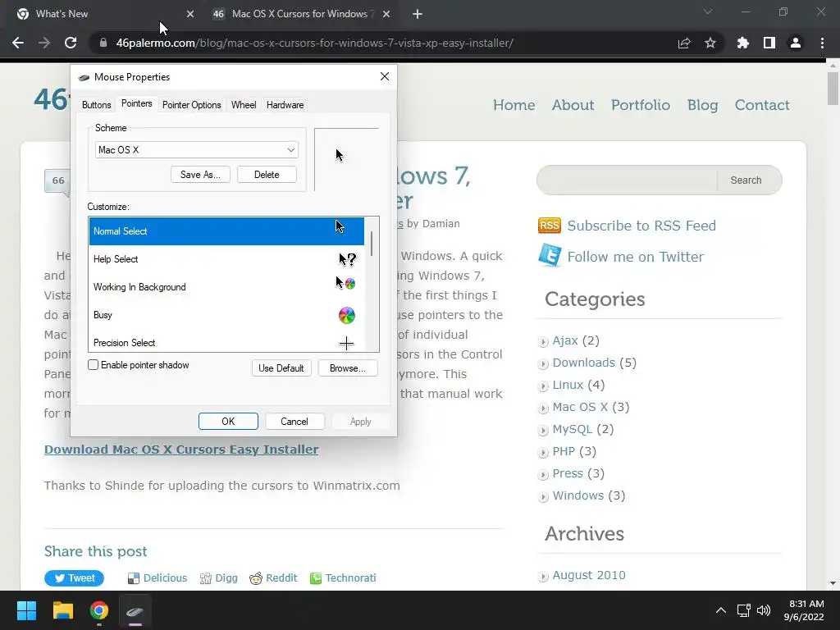Viewport: 840px width, 630px height.
Task: Switch to the Buttons tab
Action: tap(97, 105)
